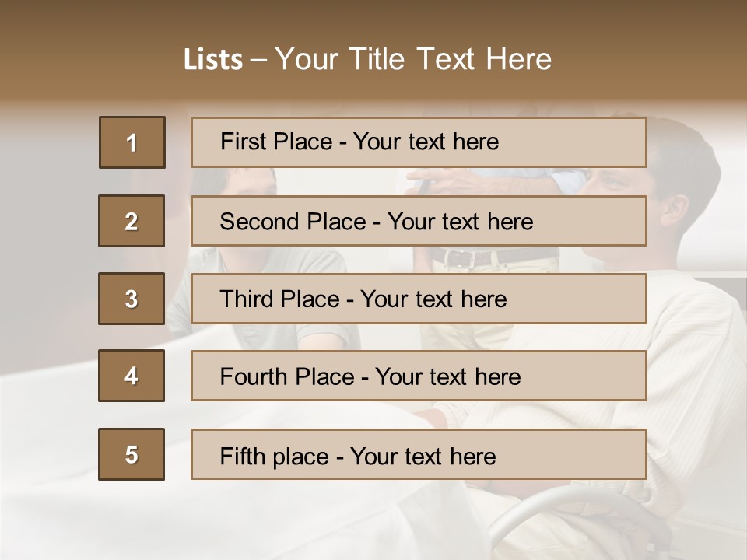Screen dimensions: 747x560
Task: Click the Fifth place text bar
Action: coord(419,454)
